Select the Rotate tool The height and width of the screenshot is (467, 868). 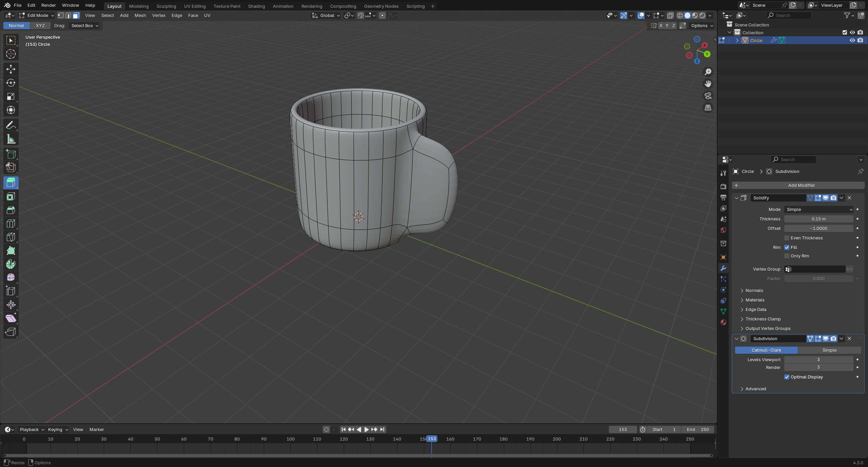11,83
